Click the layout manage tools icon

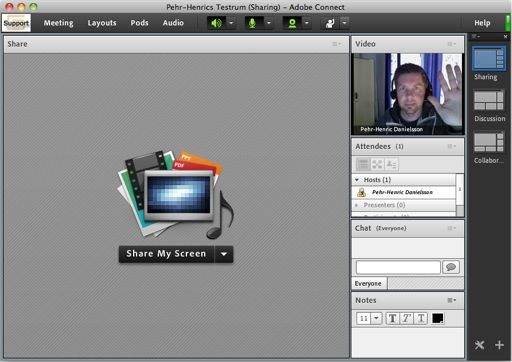pos(479,345)
